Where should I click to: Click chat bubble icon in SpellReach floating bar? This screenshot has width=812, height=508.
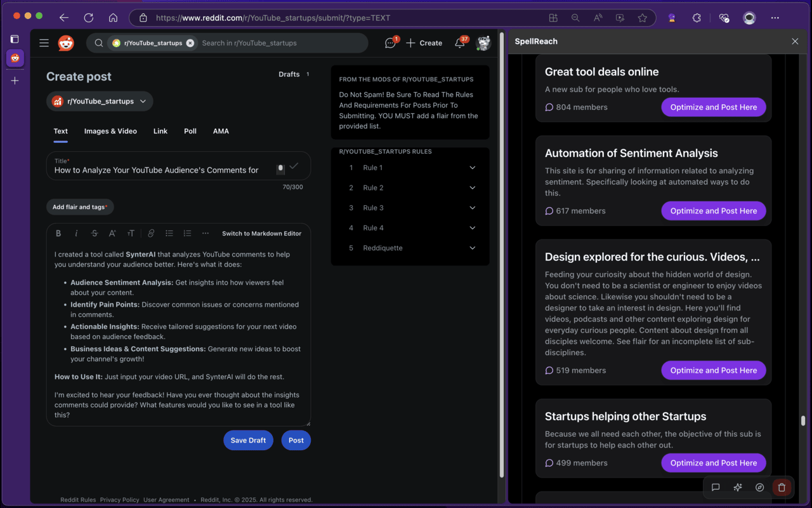716,487
